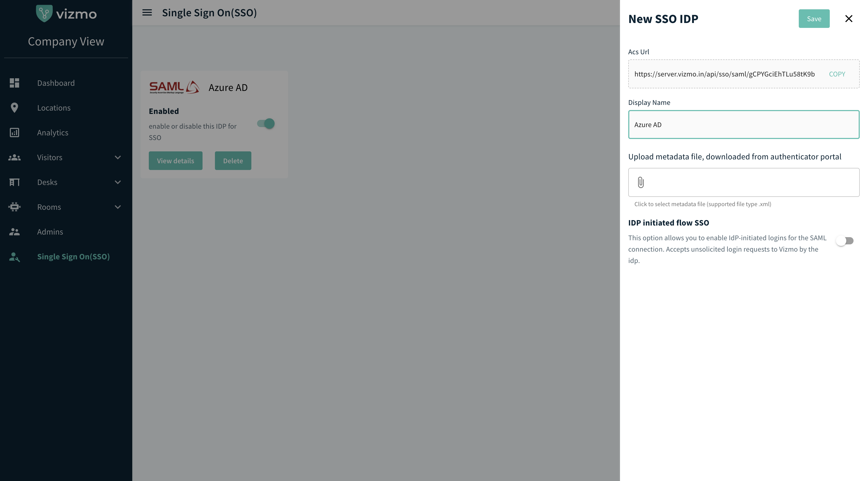Collapse the Rooms submenu chevron
The image size is (868, 481).
(x=118, y=207)
